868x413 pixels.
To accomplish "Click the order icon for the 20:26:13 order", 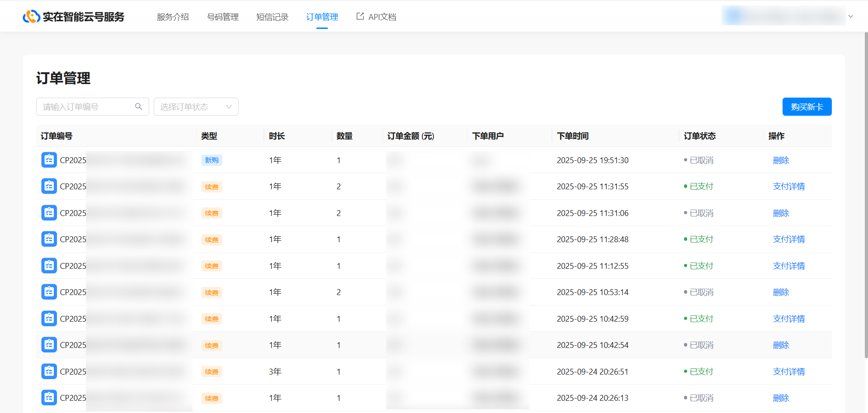I will click(x=49, y=398).
